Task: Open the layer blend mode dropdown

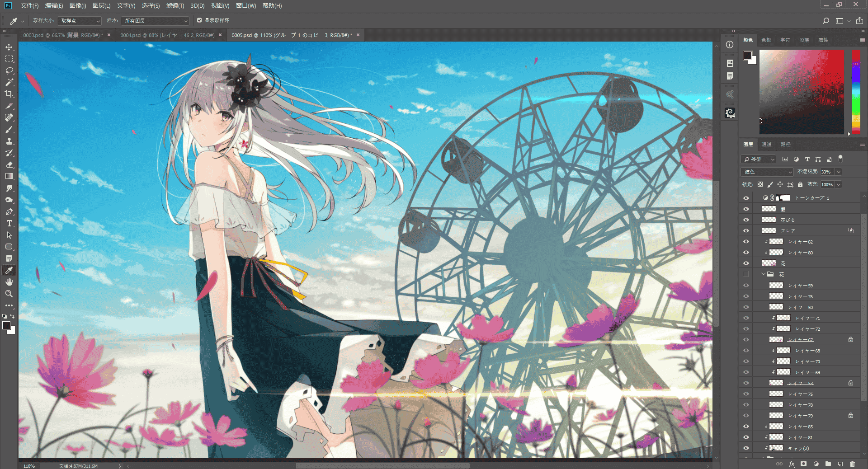Action: pyautogui.click(x=767, y=172)
